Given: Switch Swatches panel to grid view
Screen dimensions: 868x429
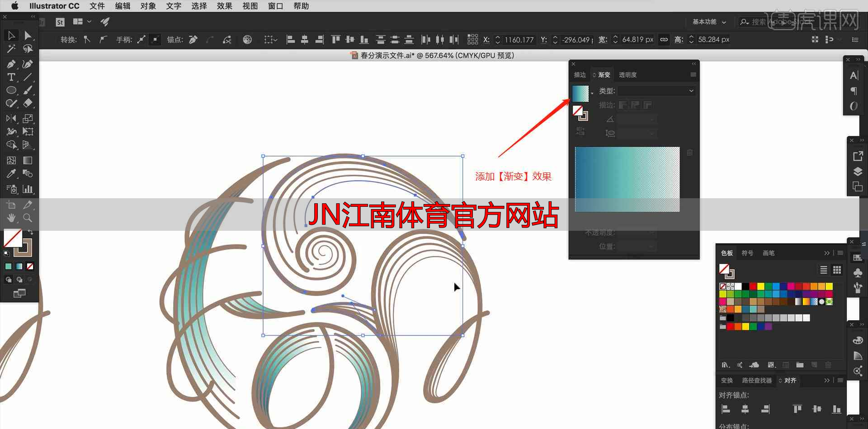Looking at the screenshot, I should 836,270.
